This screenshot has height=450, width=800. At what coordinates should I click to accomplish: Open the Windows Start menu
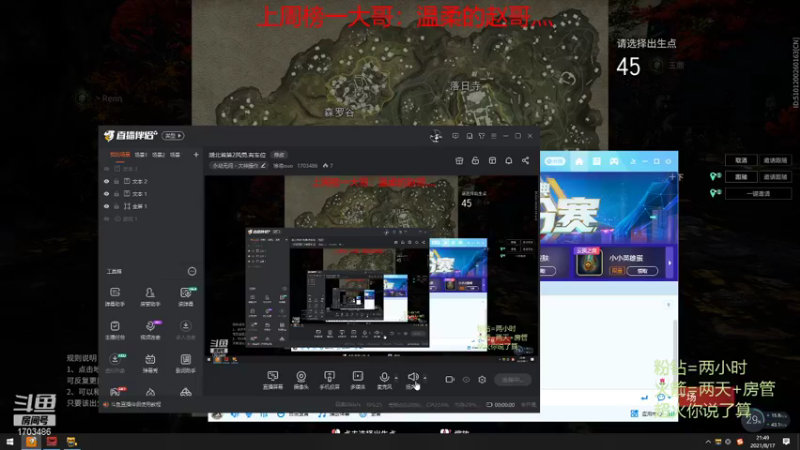coord(10,442)
